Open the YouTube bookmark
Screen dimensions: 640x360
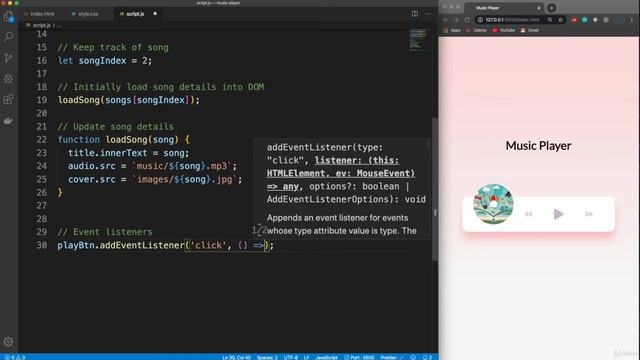pyautogui.click(x=504, y=30)
